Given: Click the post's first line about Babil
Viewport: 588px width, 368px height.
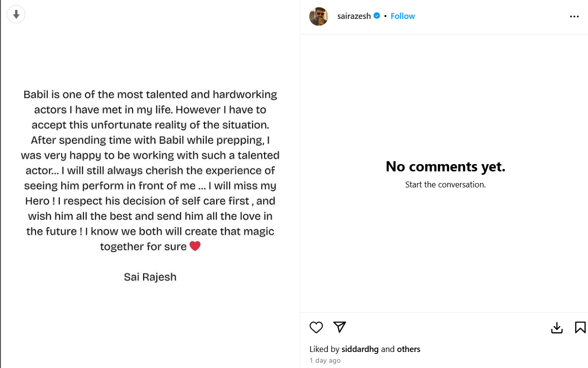Looking at the screenshot, I should tap(150, 94).
